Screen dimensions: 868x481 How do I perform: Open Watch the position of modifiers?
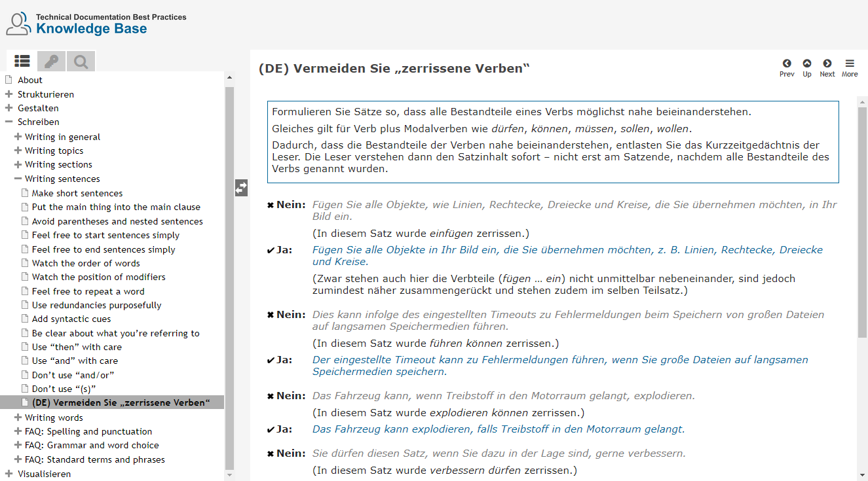99,277
